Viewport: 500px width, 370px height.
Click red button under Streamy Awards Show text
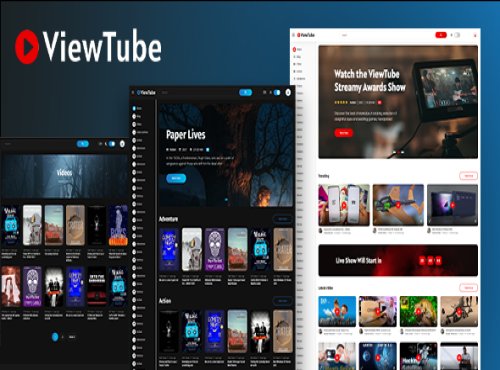click(x=344, y=133)
